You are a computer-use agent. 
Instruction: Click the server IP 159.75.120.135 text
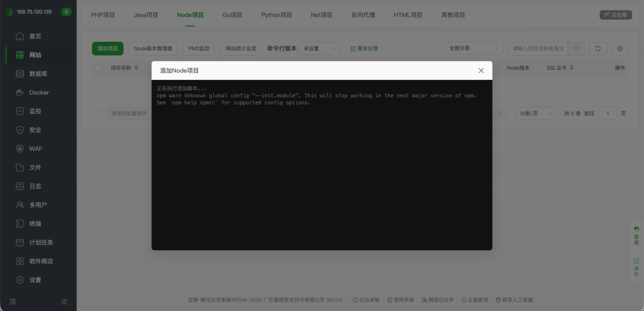pos(35,12)
